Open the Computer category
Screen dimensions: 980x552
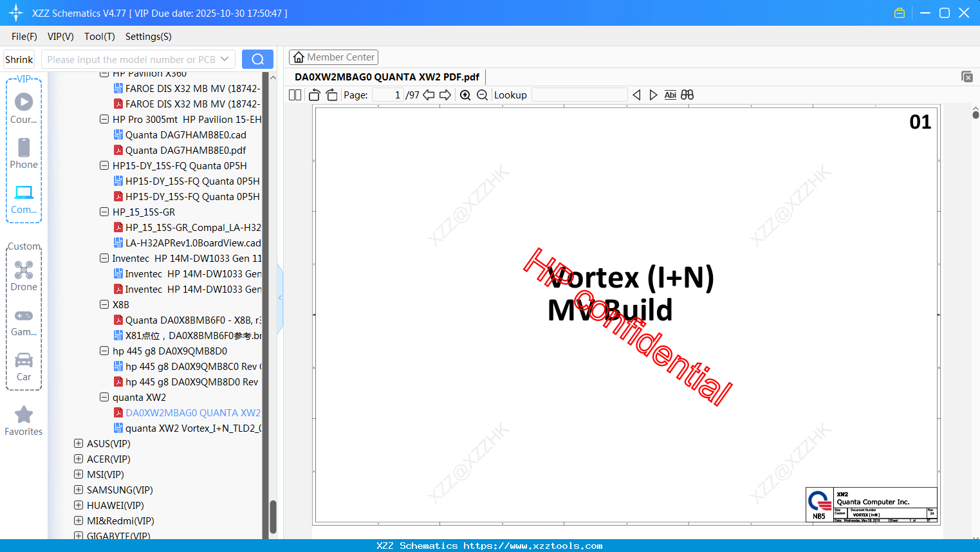tap(24, 199)
